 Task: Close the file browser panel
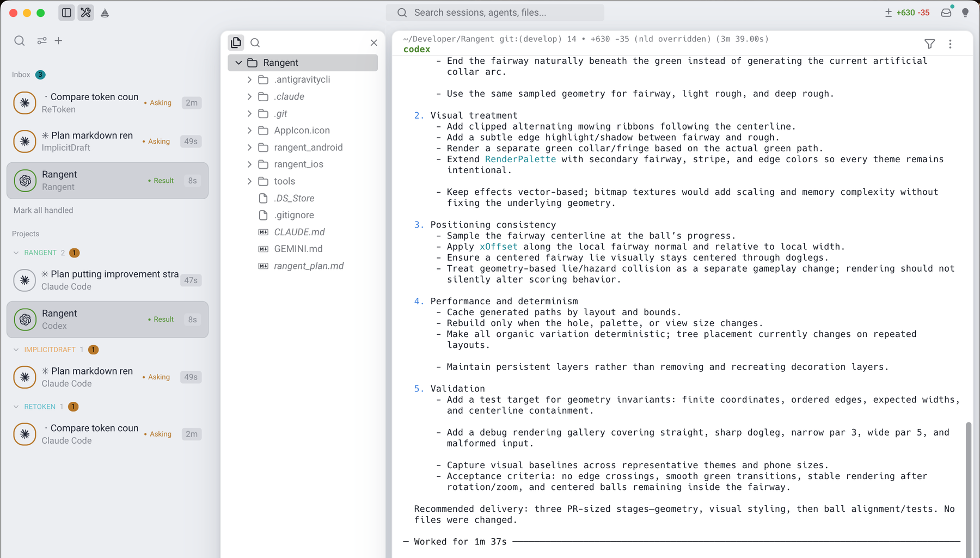coord(373,42)
